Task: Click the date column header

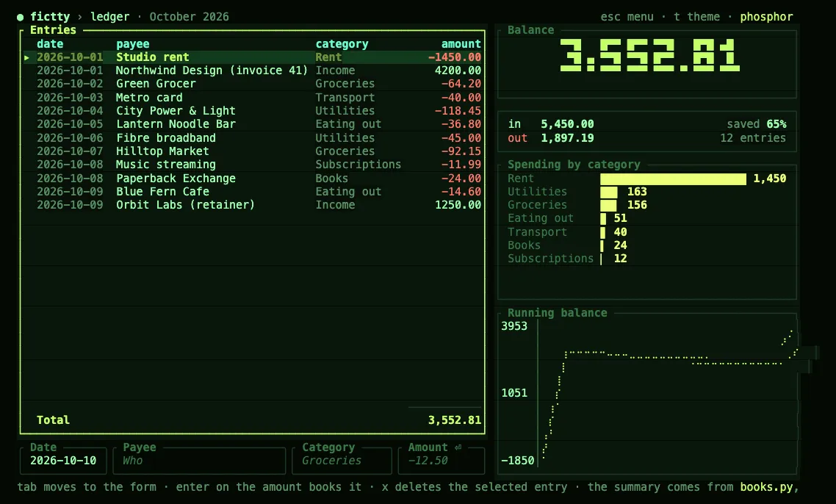Action: pos(50,44)
